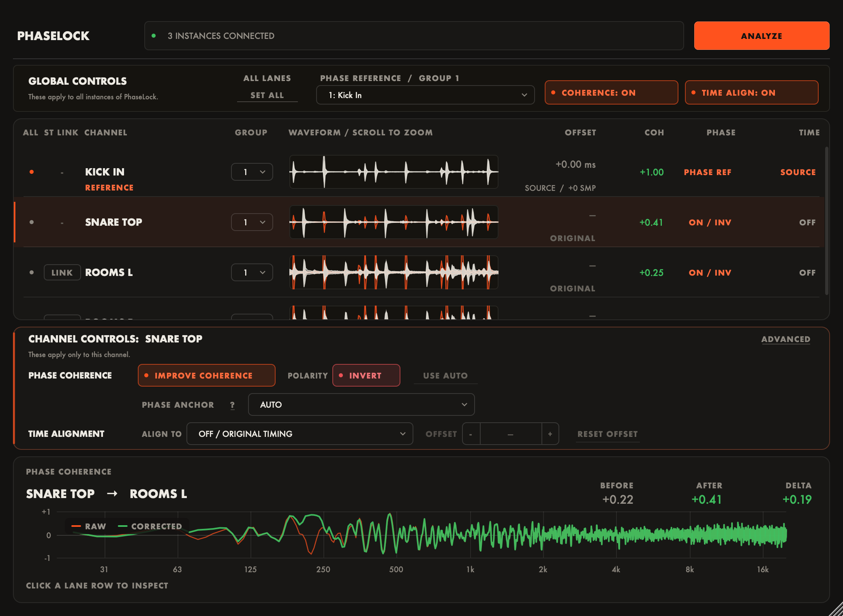Click the RESET OFFSET button
843x616 pixels.
click(608, 434)
